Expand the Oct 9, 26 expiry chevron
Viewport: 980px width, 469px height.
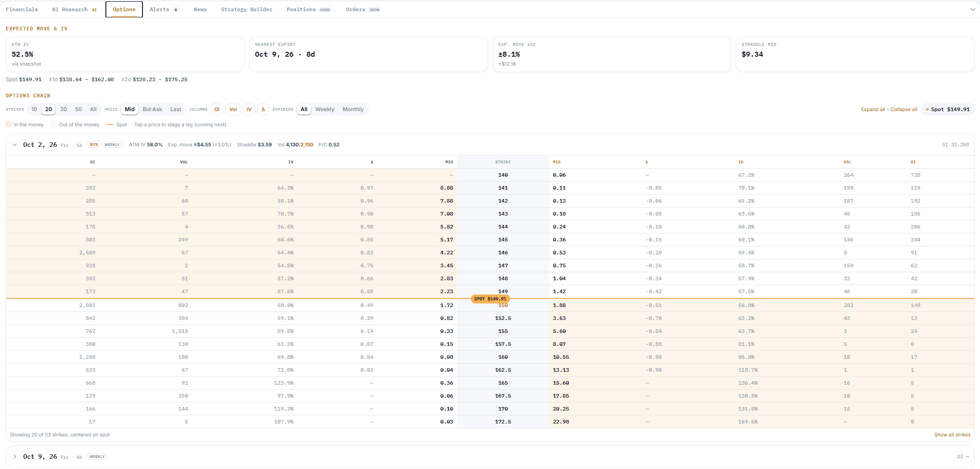15,457
